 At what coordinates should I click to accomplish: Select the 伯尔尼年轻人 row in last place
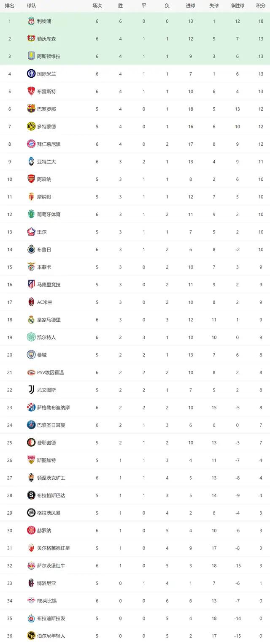(135, 636)
